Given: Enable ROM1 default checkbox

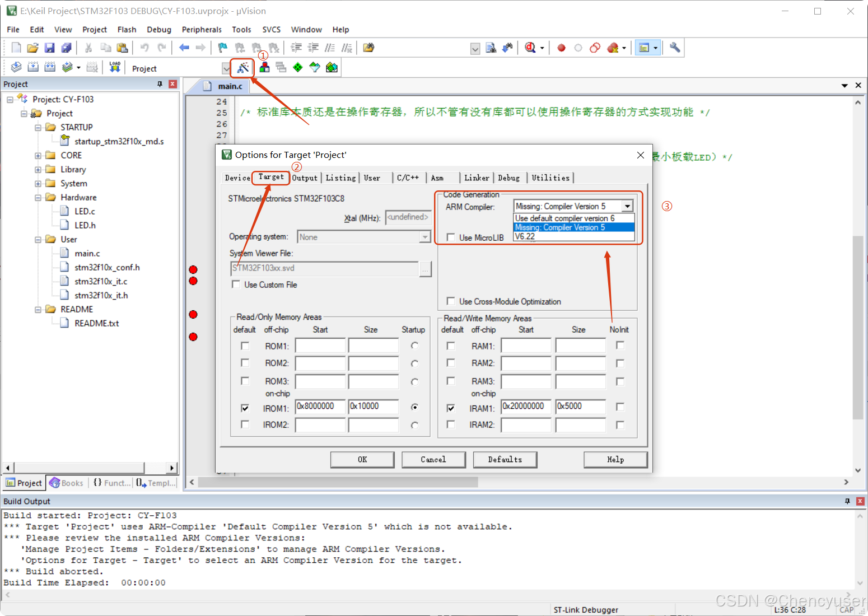Looking at the screenshot, I should [245, 346].
